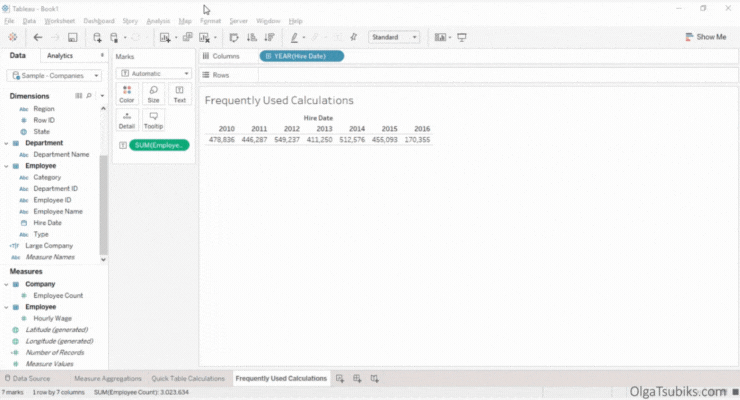Open the Data Source tab
The width and height of the screenshot is (740, 400).
[27, 378]
